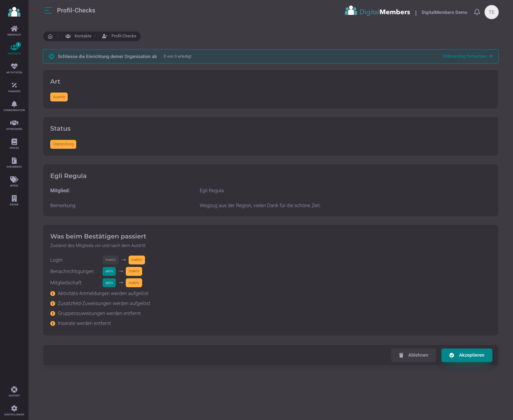Open the TE user avatar menu
The image size is (513, 420).
[x=491, y=12]
